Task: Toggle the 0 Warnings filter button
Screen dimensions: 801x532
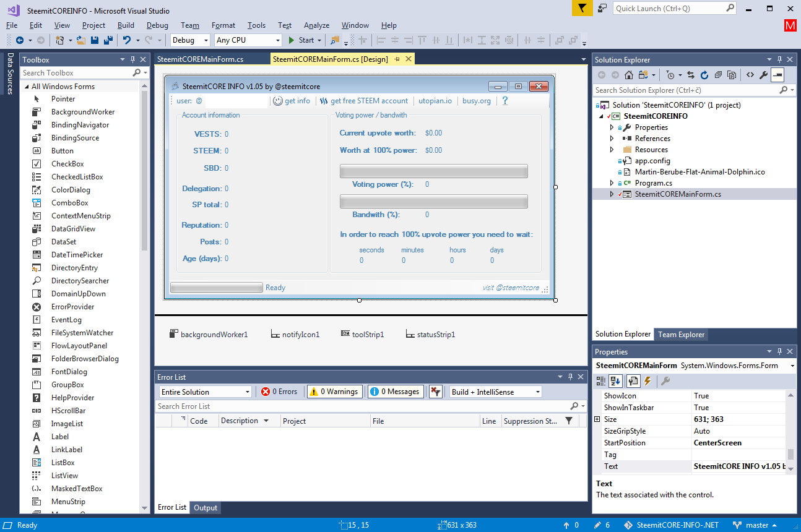Action: pos(335,392)
